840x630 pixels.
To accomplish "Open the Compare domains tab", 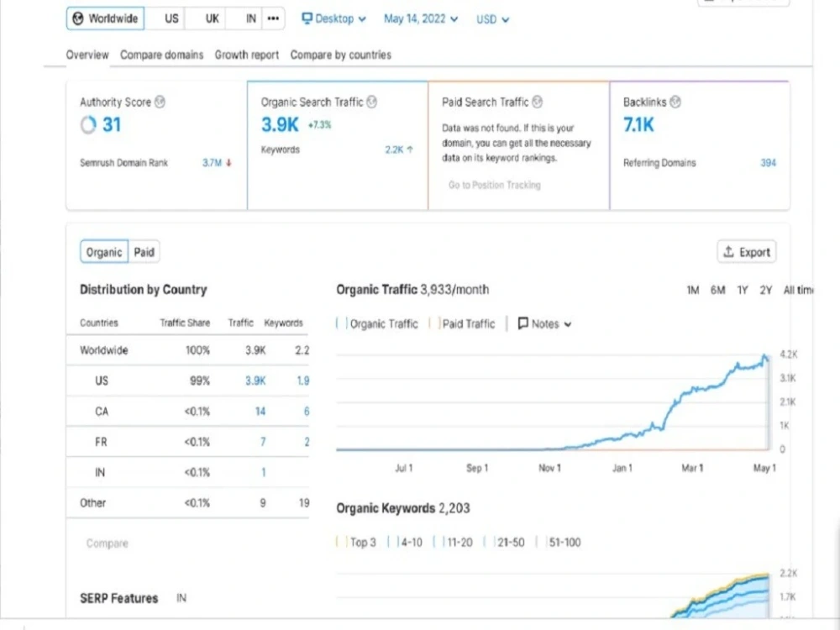I will 162,55.
